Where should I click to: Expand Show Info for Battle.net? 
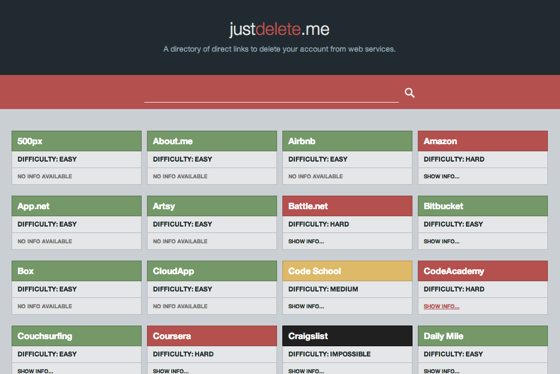(306, 241)
